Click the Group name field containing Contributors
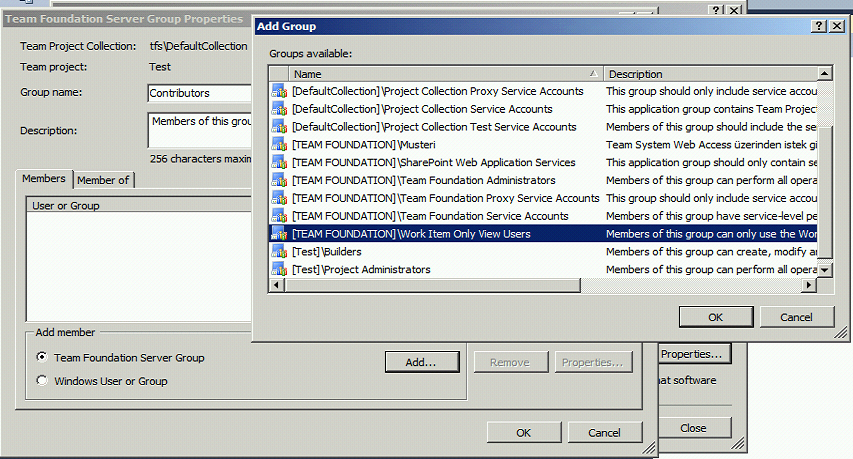The height and width of the screenshot is (459, 853). tap(199, 93)
